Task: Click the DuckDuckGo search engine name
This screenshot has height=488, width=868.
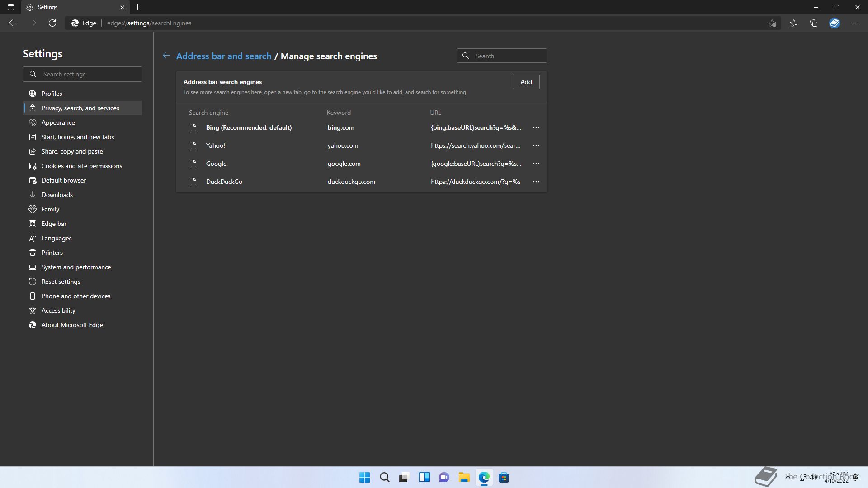Action: click(224, 182)
